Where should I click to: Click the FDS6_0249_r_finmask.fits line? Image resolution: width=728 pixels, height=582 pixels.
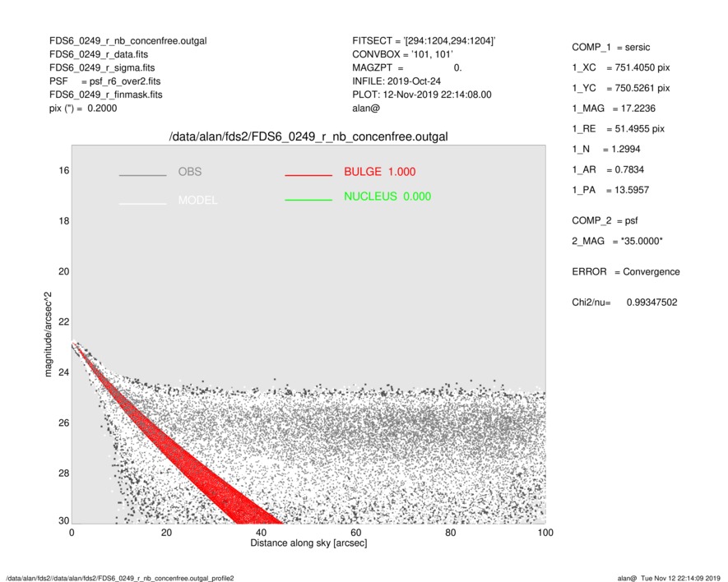106,95
